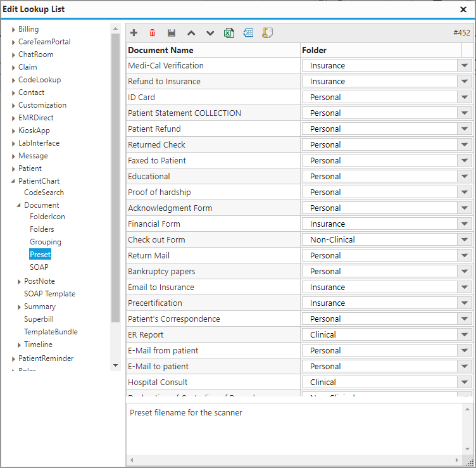This screenshot has width=476, height=468.
Task: Select the FolderIcon tree item
Action: (x=47, y=217)
